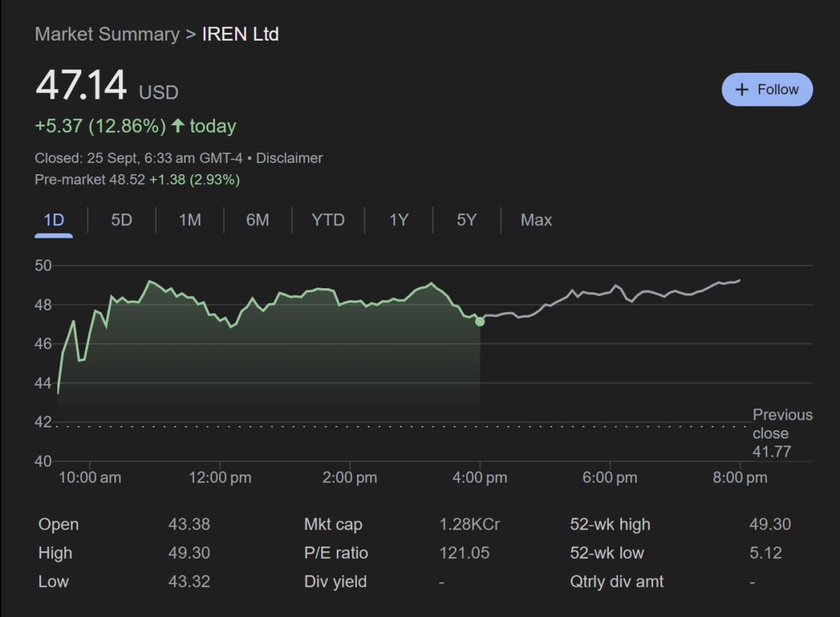This screenshot has width=840, height=617.
Task: Select the YTD chart tab
Action: pos(328,220)
